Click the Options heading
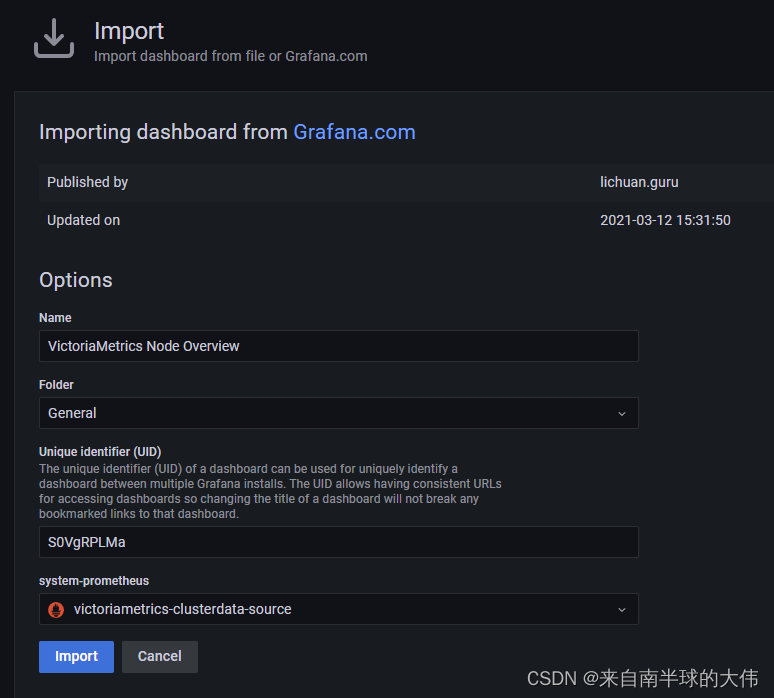Image resolution: width=774 pixels, height=698 pixels. [x=76, y=280]
